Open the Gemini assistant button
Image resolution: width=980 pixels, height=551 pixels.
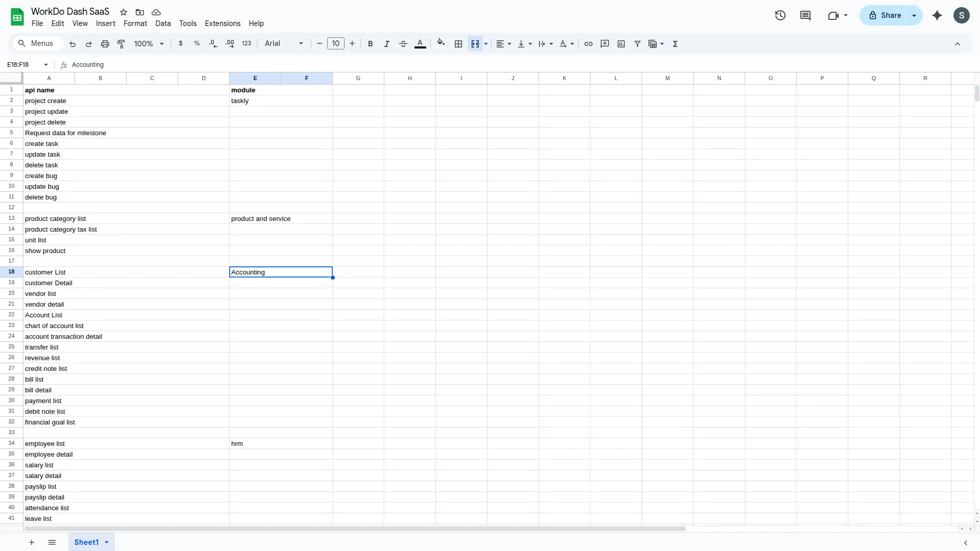point(937,15)
